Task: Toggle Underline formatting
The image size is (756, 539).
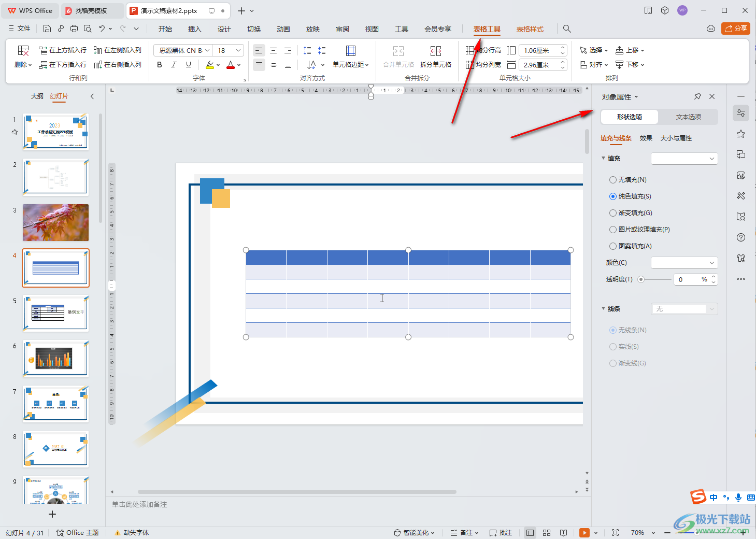Action: (189, 65)
